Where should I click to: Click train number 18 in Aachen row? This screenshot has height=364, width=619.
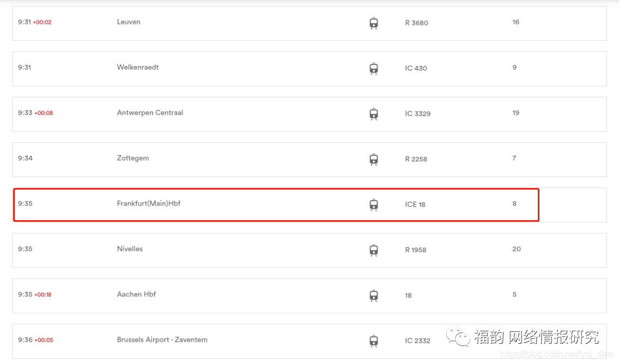pyautogui.click(x=408, y=295)
